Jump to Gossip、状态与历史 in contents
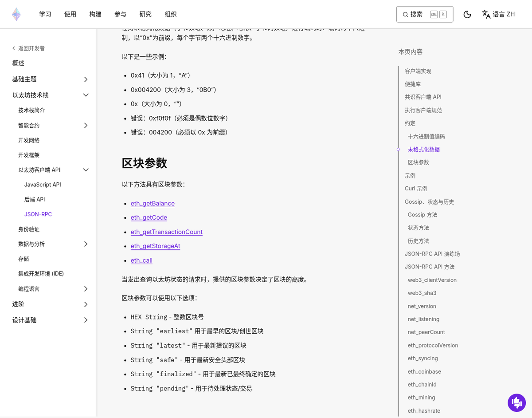Viewport: 532px width, 418px height. [429, 201]
